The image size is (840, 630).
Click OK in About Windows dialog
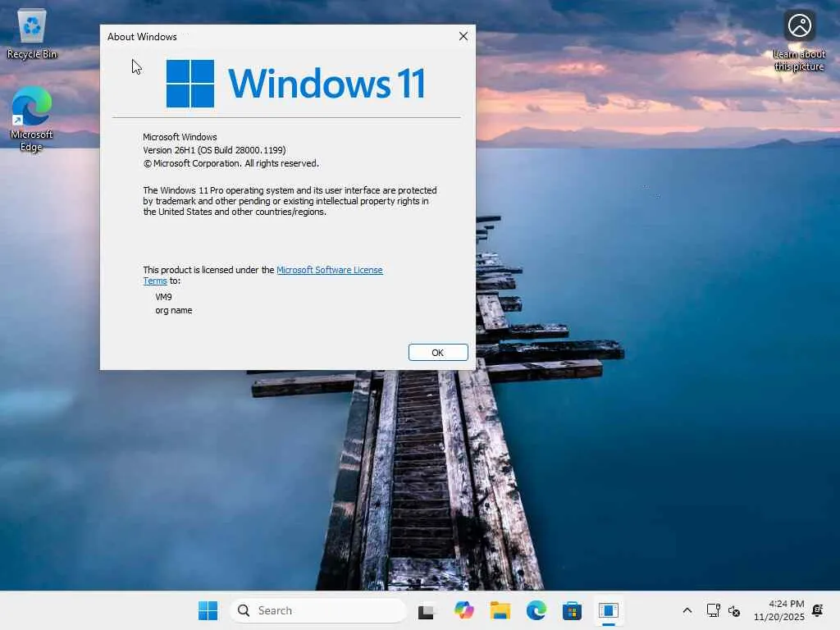438,353
